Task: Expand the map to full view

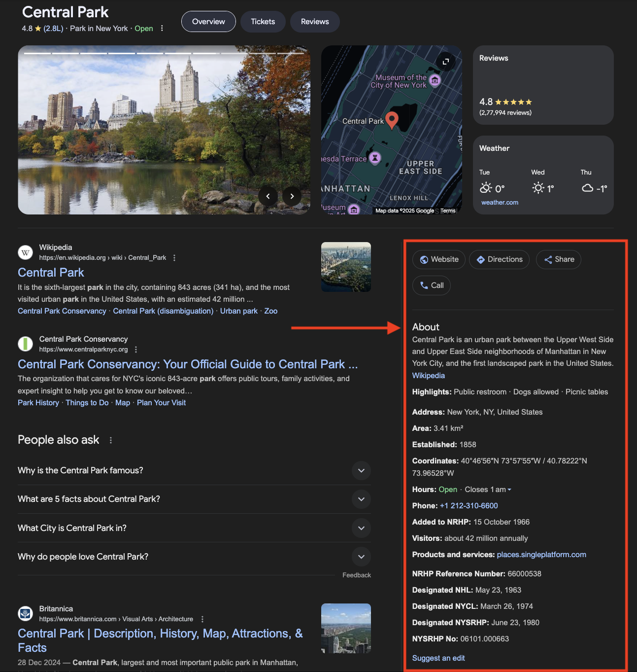Action: 445,62
